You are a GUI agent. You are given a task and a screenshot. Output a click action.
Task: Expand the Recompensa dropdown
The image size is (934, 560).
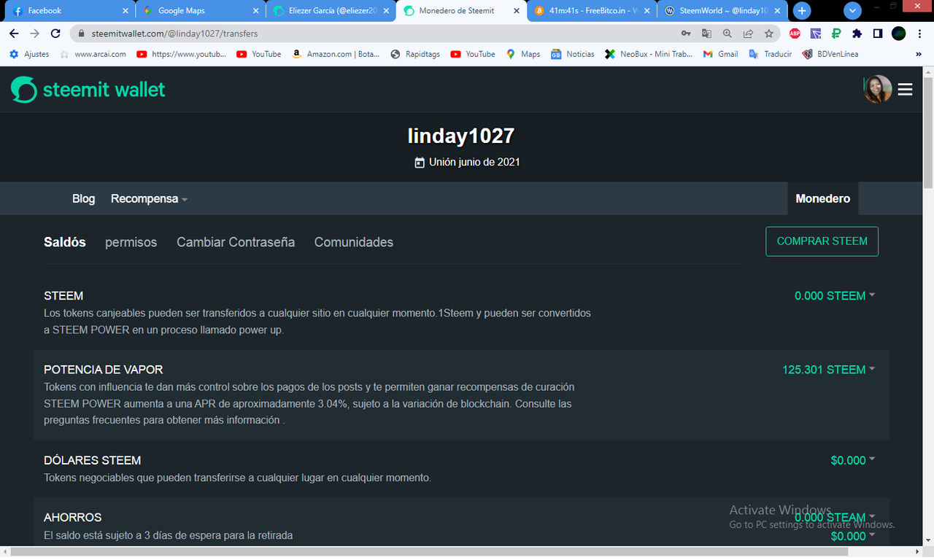point(149,198)
